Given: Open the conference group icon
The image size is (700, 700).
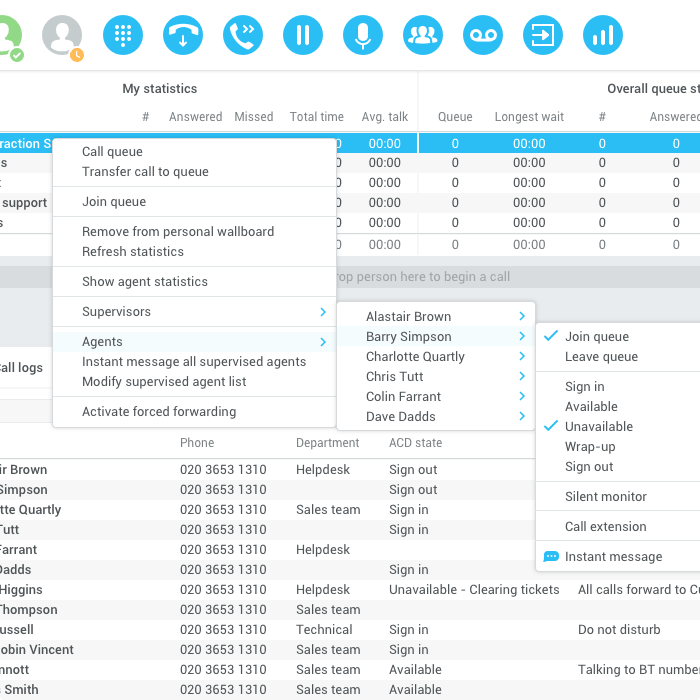Looking at the screenshot, I should click(x=423, y=35).
